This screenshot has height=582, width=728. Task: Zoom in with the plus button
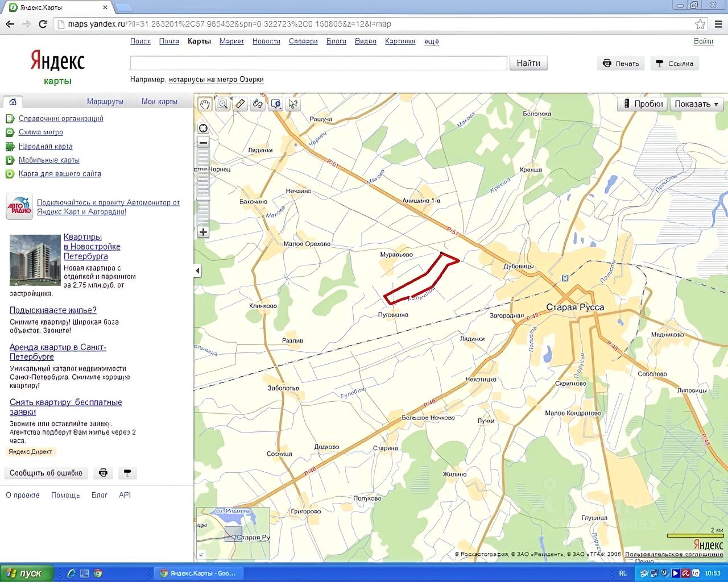tap(203, 232)
